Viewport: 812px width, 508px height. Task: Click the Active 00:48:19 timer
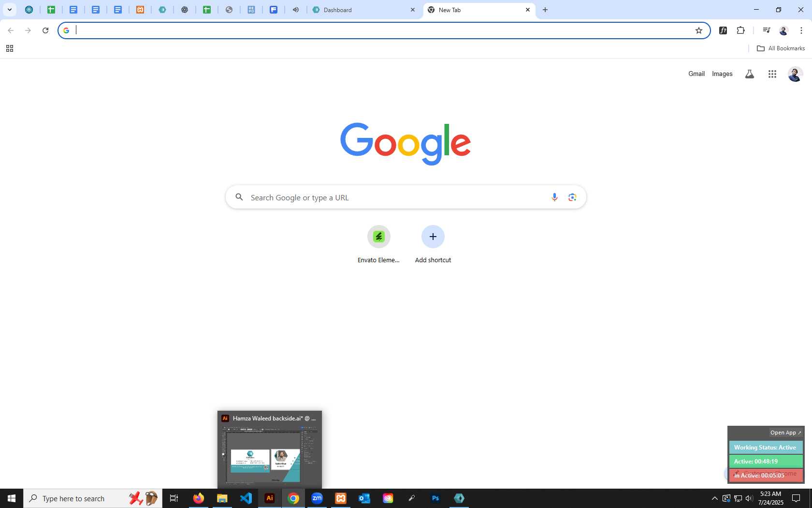tap(766, 462)
